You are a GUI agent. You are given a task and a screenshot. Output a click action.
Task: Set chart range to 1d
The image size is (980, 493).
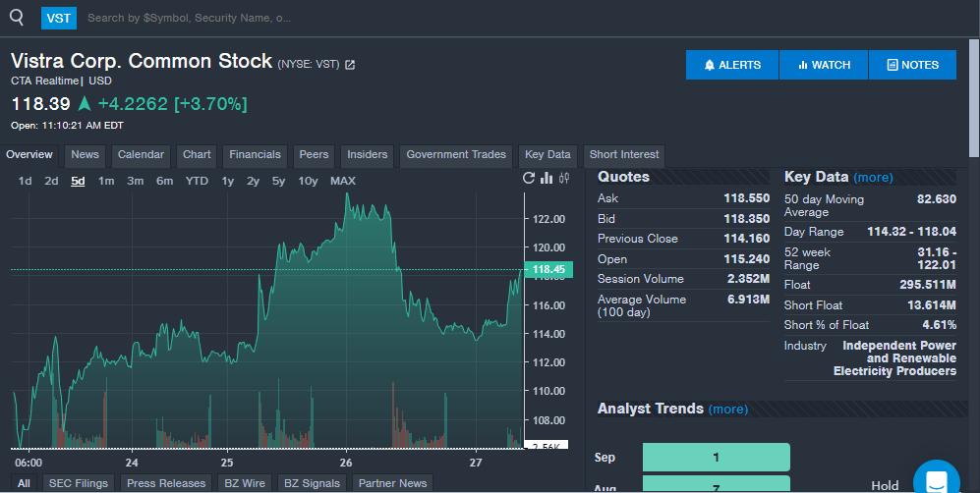click(x=25, y=181)
